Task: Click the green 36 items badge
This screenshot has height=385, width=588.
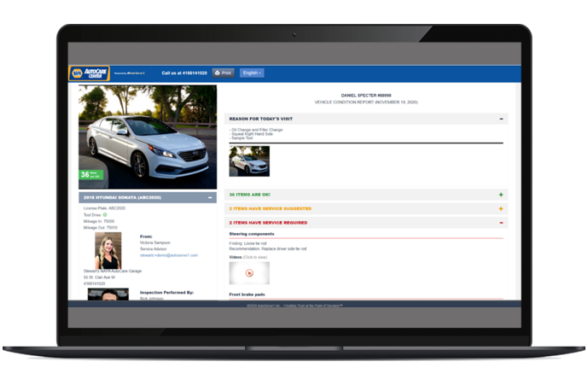Action: tap(88, 175)
